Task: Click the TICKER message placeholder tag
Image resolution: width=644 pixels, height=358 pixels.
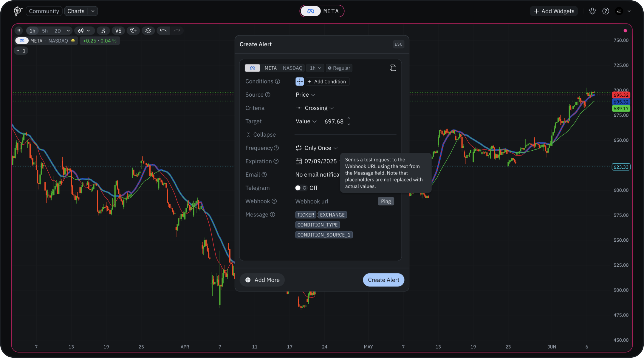Action: pyautogui.click(x=306, y=215)
